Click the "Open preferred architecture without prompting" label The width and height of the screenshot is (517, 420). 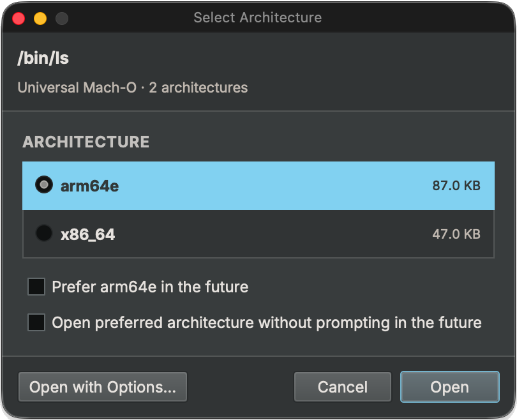[x=266, y=322]
